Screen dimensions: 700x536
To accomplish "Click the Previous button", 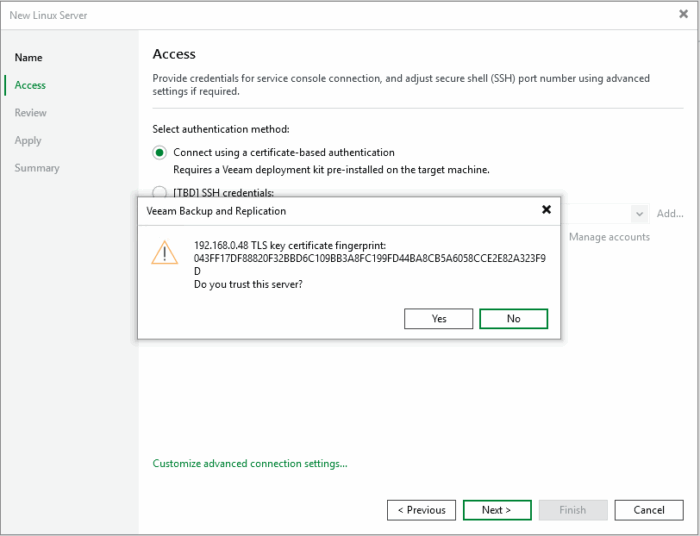I will (421, 510).
